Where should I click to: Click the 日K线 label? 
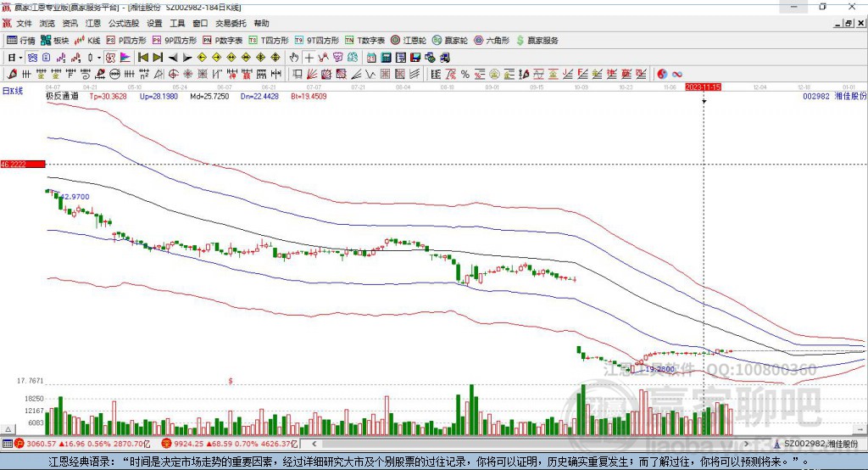[x=13, y=91]
